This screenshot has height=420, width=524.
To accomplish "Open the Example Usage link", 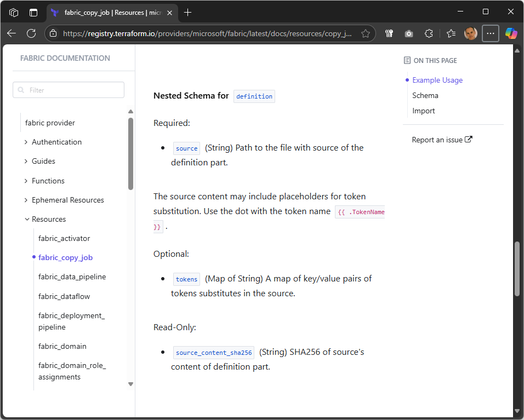I will 437,80.
